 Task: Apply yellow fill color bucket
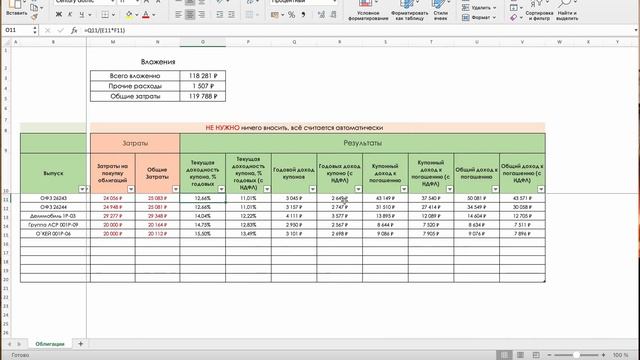click(129, 15)
